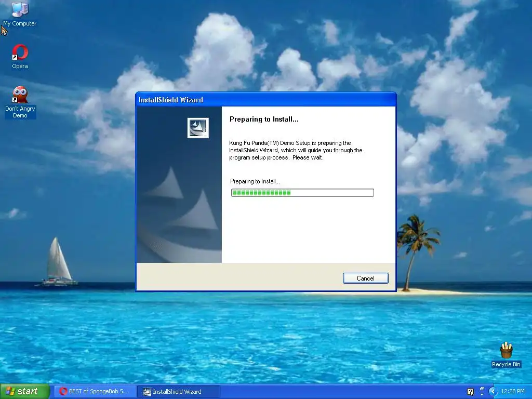Click the Recycle Bin label text
This screenshot has height=399, width=532.
pos(506,364)
